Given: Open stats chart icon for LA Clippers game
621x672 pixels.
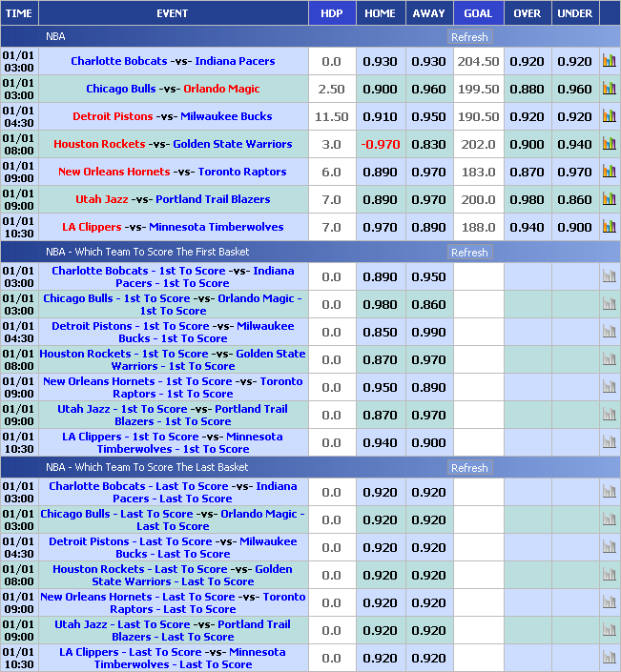Looking at the screenshot, I should pos(609,227).
